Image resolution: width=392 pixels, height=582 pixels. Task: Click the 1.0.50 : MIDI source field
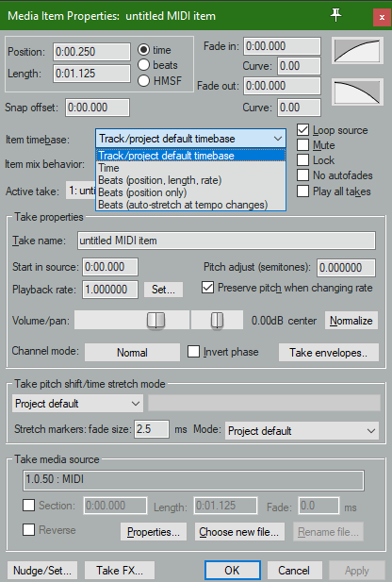coord(193,480)
